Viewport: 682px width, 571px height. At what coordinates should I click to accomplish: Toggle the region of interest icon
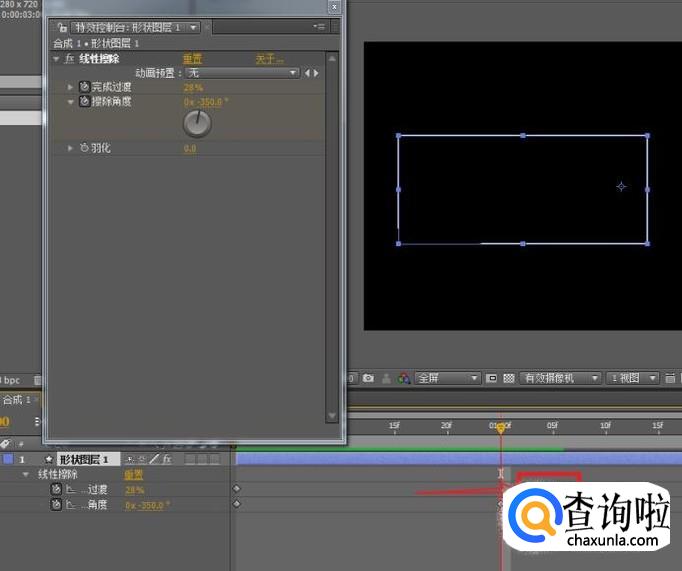point(491,378)
